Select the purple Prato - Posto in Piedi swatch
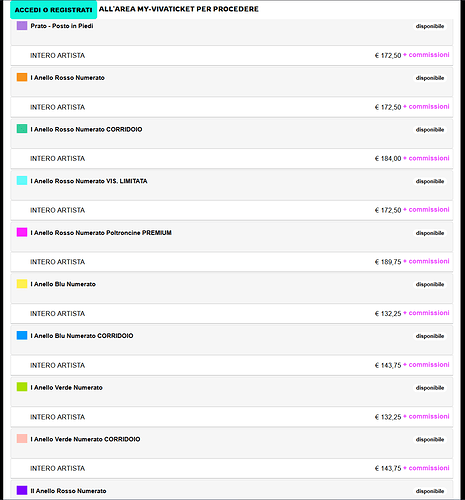Viewport: 465px width, 500px height. [22, 26]
